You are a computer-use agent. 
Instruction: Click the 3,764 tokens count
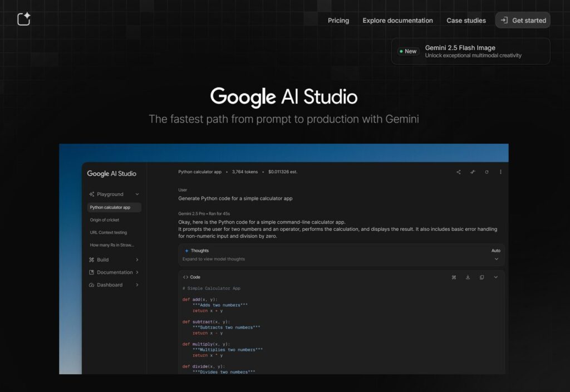(x=245, y=171)
